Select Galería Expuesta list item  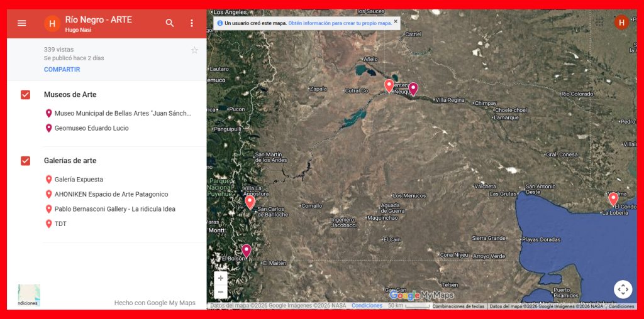pos(79,180)
